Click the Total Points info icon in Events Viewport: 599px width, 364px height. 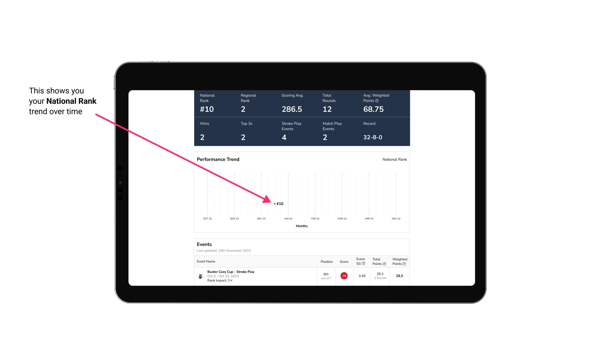[x=383, y=264]
